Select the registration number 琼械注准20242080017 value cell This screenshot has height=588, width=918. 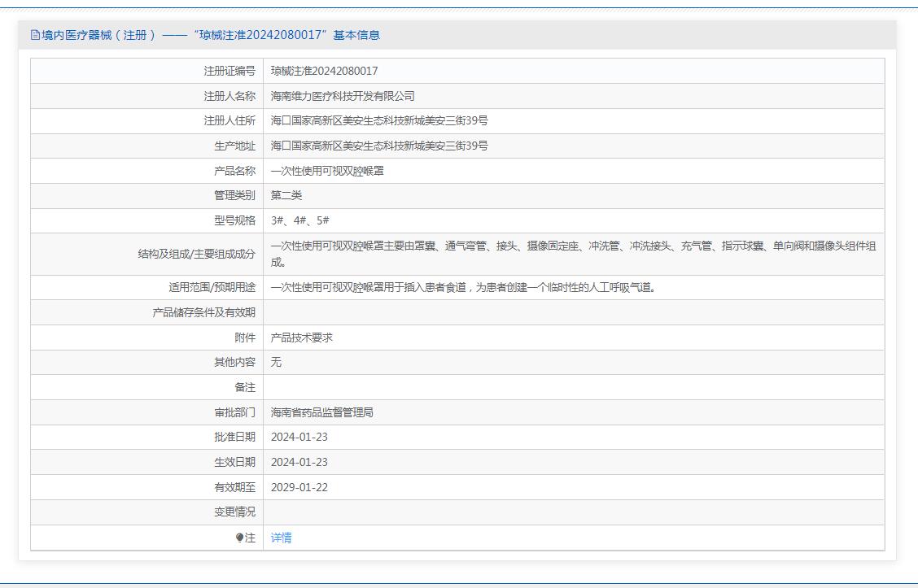click(324, 71)
